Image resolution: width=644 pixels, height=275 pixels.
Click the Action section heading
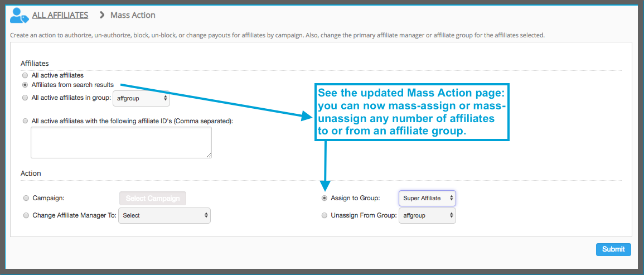[31, 173]
